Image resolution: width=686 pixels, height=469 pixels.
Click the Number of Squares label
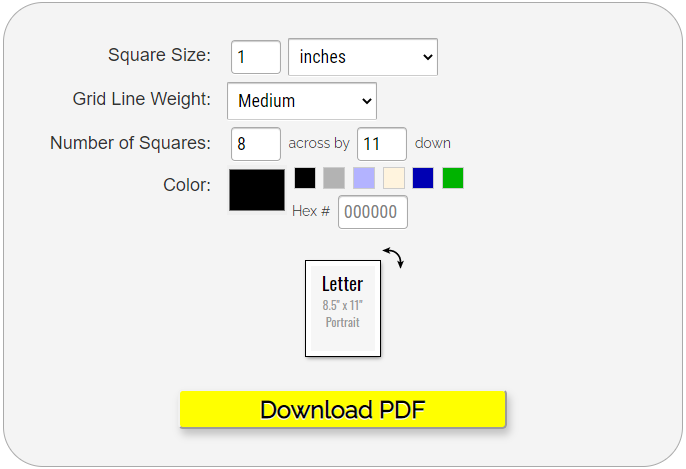(x=130, y=143)
